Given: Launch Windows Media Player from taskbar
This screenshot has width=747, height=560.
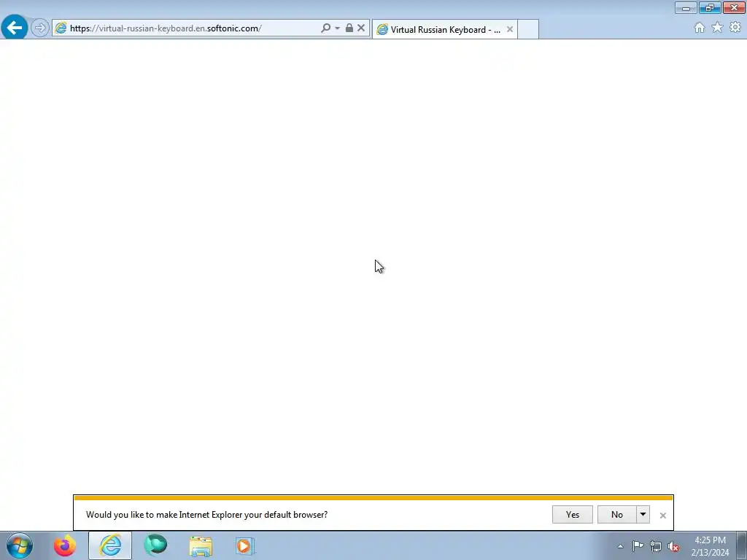Looking at the screenshot, I should pyautogui.click(x=245, y=546).
